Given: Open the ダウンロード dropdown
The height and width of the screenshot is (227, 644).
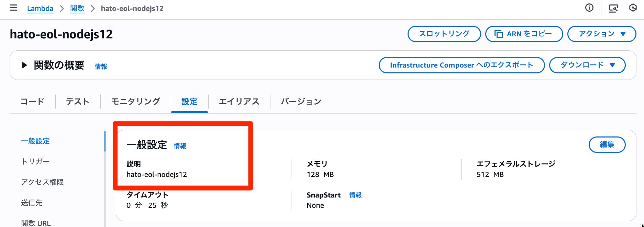Looking at the screenshot, I should [x=587, y=65].
